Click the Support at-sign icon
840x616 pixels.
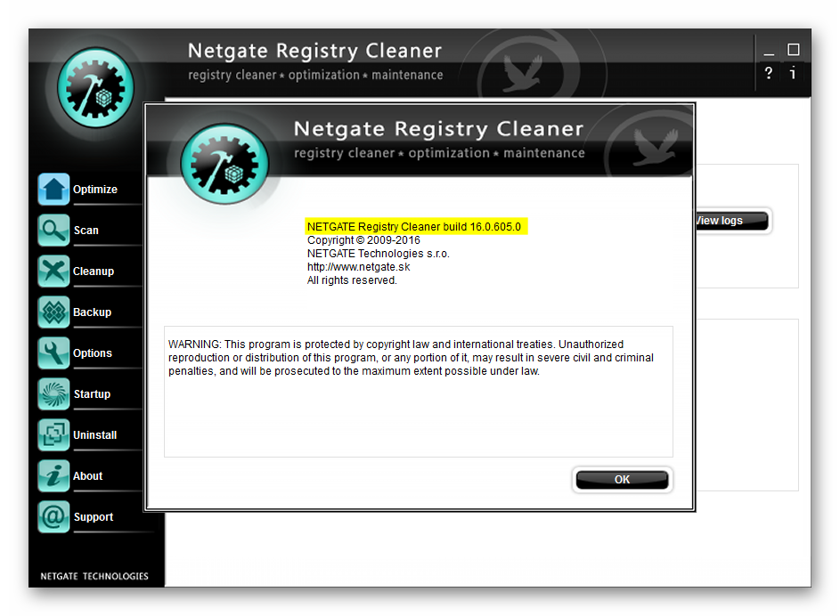53,516
